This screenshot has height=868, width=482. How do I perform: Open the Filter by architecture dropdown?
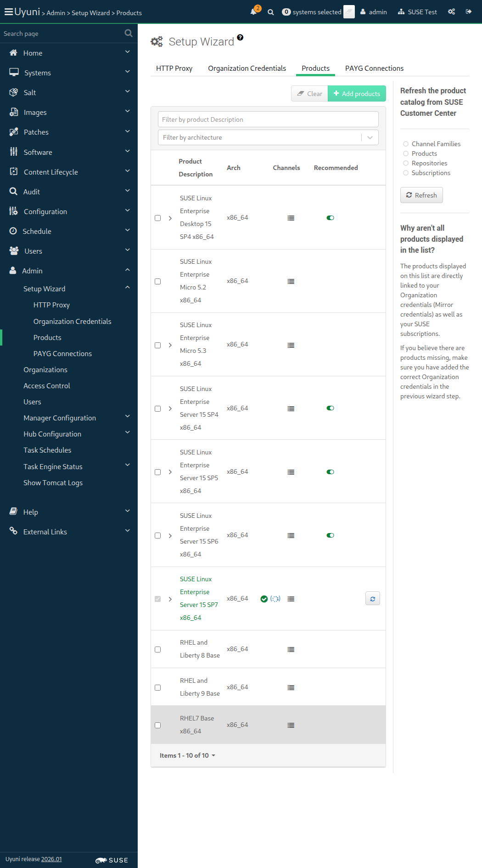point(268,137)
